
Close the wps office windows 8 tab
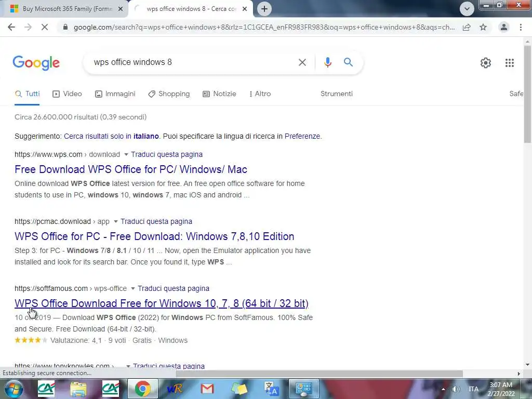pyautogui.click(x=245, y=9)
